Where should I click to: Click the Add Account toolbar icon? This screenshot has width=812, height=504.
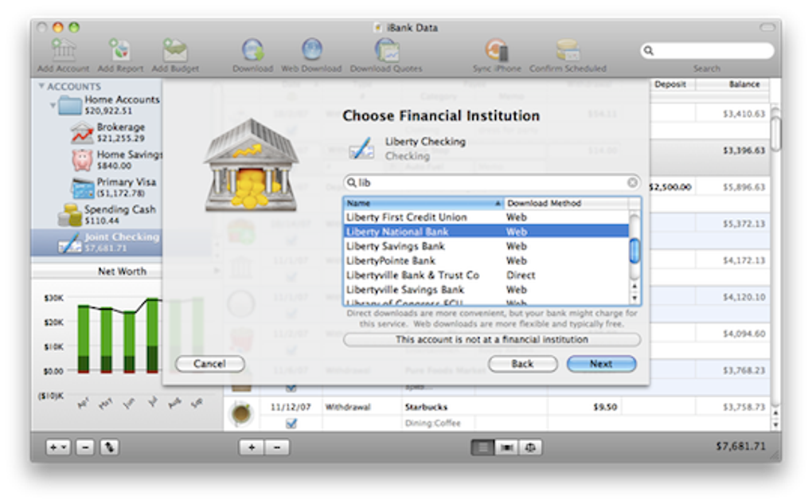(63, 50)
